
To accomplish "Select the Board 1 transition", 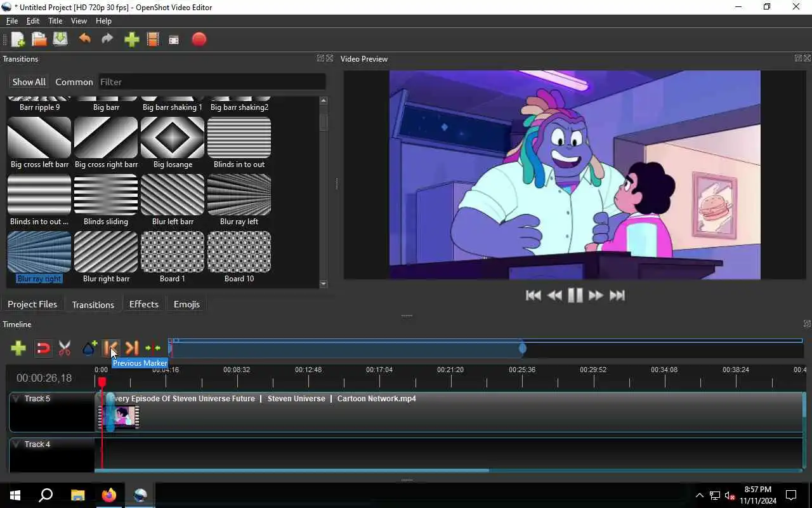I will (173, 258).
